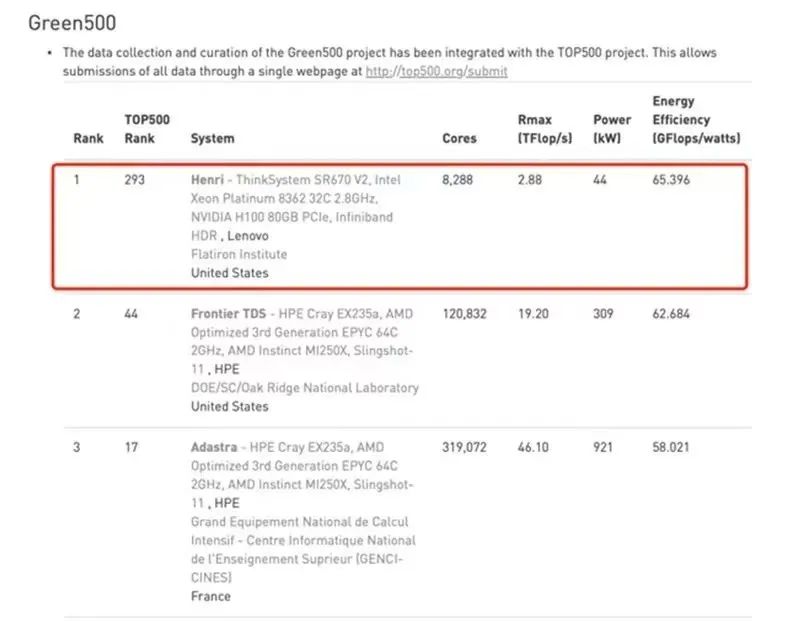Click the Rmax (TFlop/s) column header
This screenshot has height=622, width=798.
coord(545,129)
